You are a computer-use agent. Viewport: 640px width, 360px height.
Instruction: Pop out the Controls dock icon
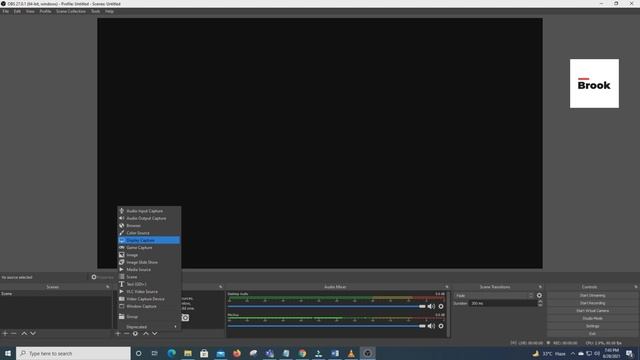tap(636, 287)
